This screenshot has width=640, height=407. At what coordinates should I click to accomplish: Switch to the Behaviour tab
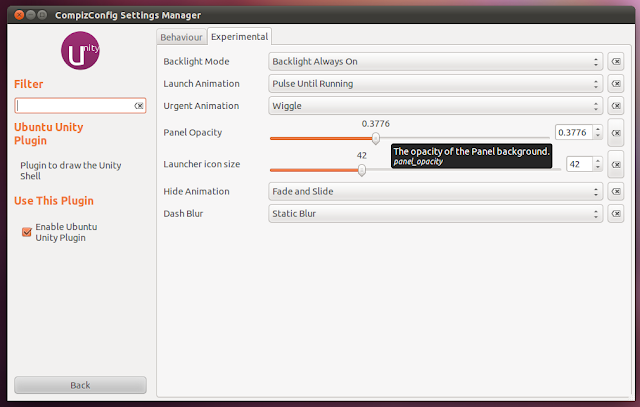click(181, 37)
